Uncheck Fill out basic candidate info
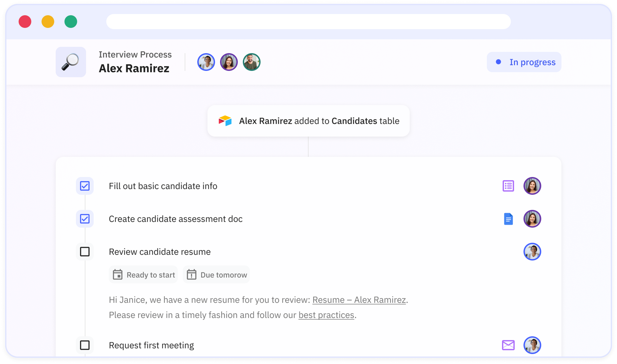Viewport: 617px width, 364px height. coord(85,186)
